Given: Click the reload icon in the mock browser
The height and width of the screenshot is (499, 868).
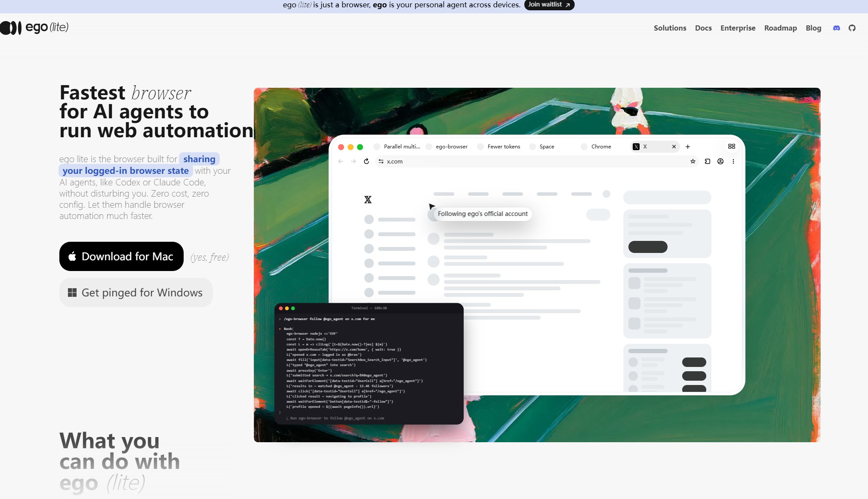Looking at the screenshot, I should tap(366, 161).
